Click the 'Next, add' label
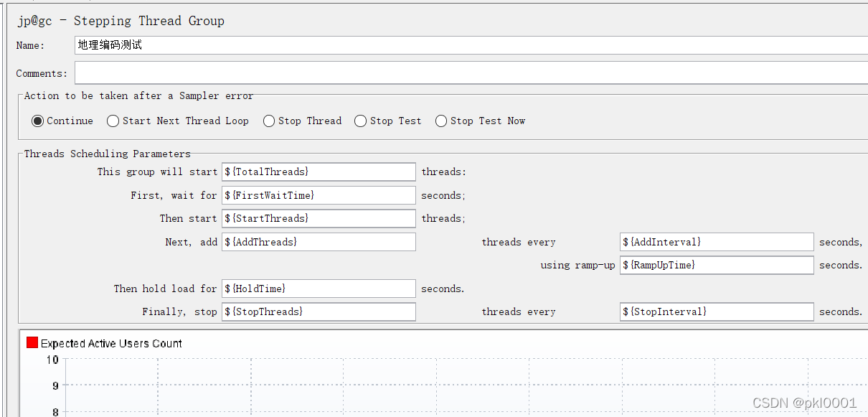This screenshot has height=417, width=868. (191, 242)
